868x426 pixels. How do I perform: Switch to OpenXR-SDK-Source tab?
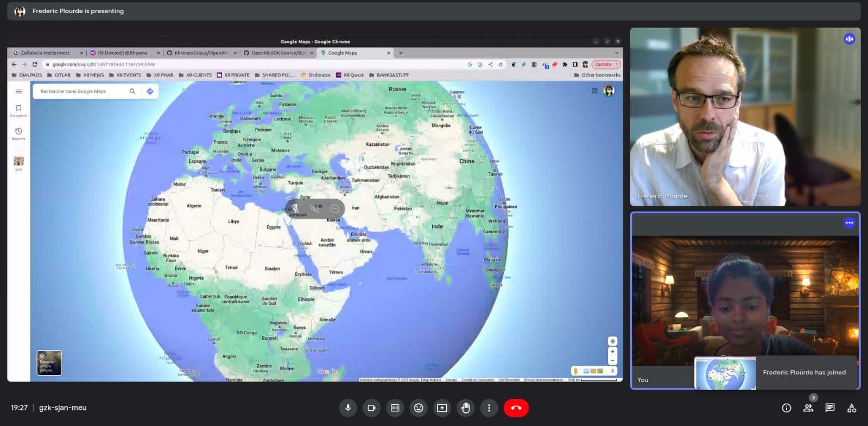click(x=278, y=53)
